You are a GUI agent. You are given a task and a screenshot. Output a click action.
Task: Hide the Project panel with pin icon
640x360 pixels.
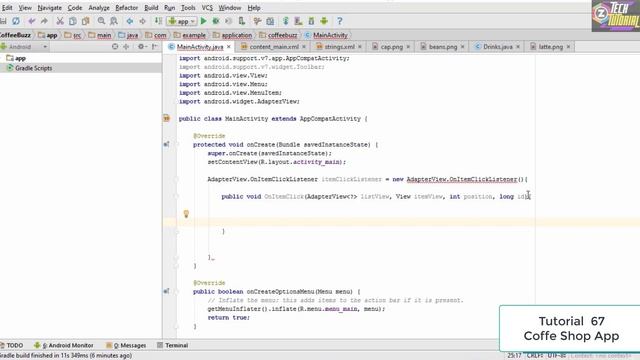155,47
